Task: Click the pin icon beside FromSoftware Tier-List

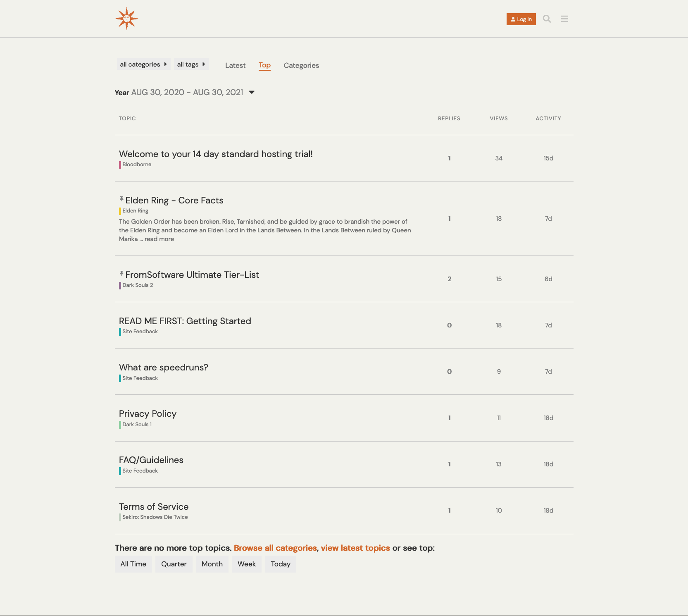Action: pos(121,274)
